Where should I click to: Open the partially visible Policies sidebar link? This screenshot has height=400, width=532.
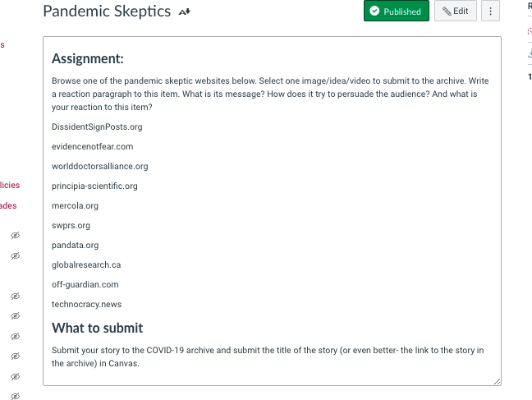9,186
